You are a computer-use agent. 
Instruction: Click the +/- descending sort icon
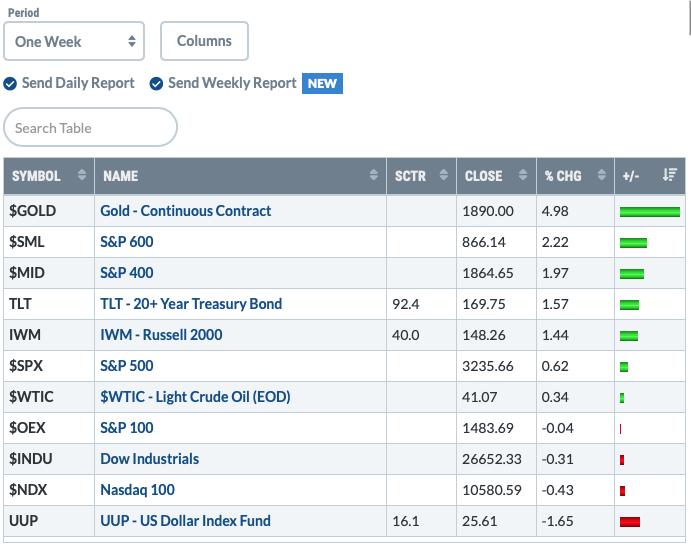pyautogui.click(x=670, y=175)
